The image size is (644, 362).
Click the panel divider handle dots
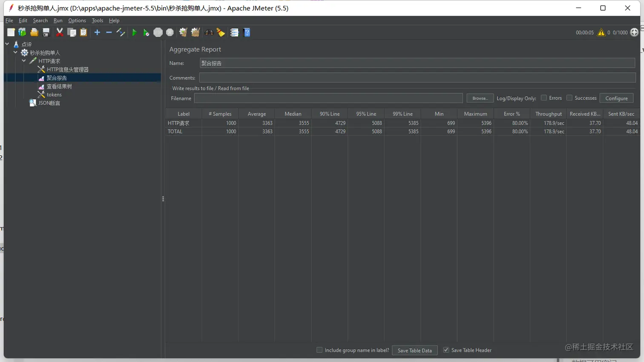point(163,199)
